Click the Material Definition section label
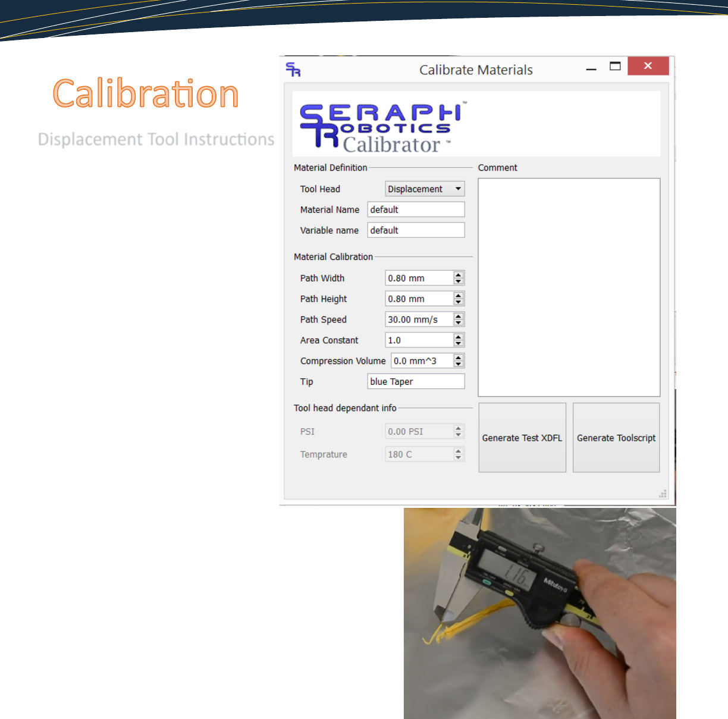The height and width of the screenshot is (719, 728). pyautogui.click(x=331, y=168)
